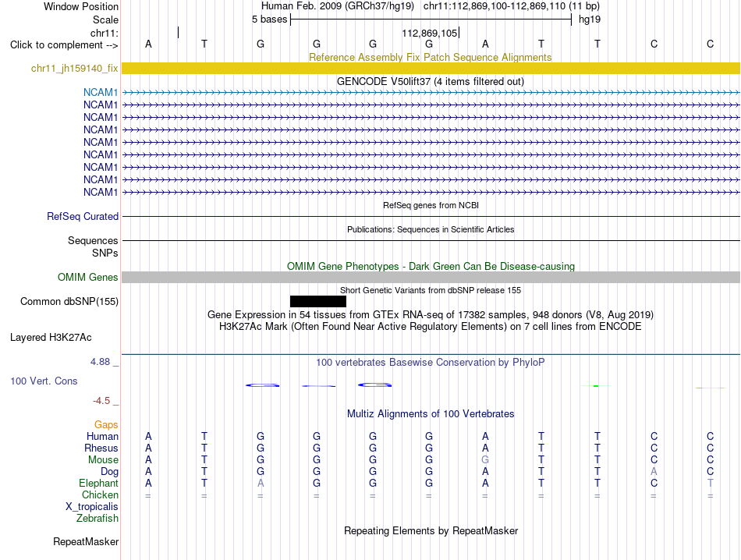Click the '5 bases' scale bar text

click(x=269, y=19)
